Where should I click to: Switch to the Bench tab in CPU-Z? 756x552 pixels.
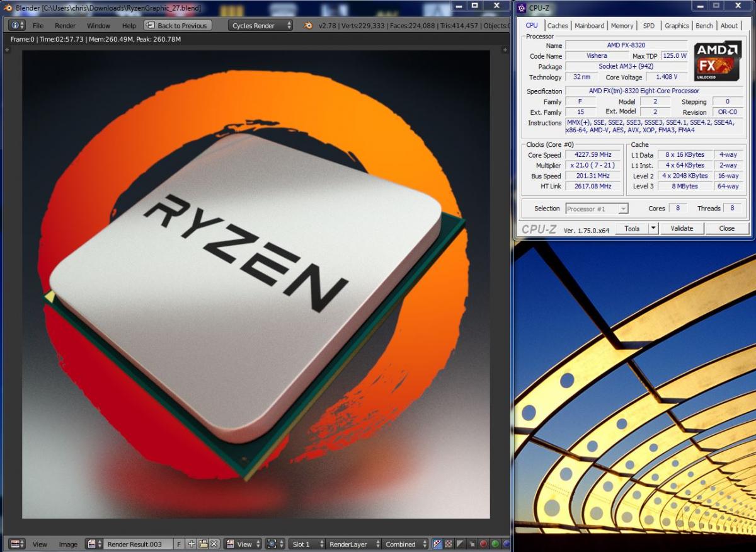704,26
